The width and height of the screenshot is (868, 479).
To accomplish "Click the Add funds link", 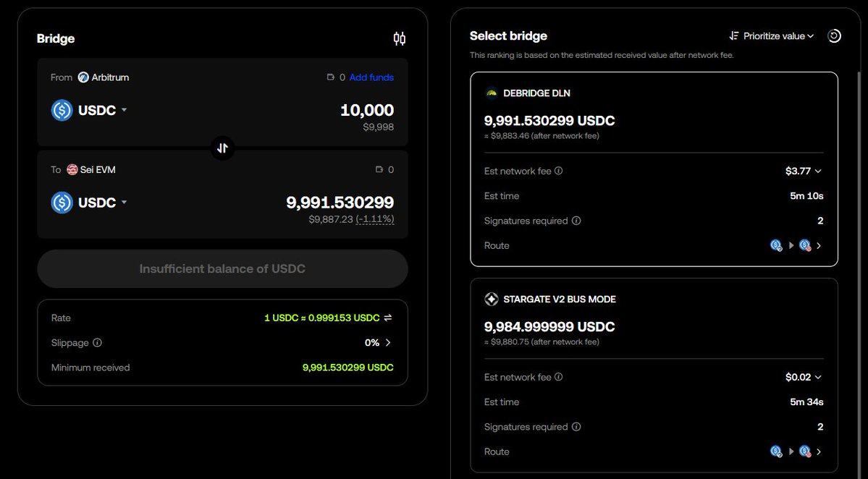I will point(371,77).
